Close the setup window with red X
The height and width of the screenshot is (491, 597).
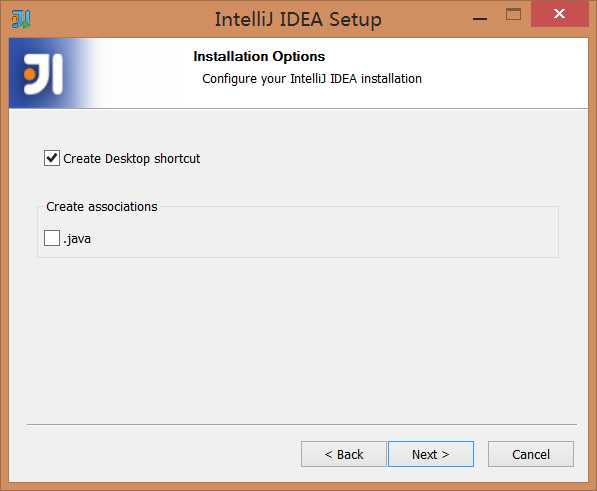(559, 14)
